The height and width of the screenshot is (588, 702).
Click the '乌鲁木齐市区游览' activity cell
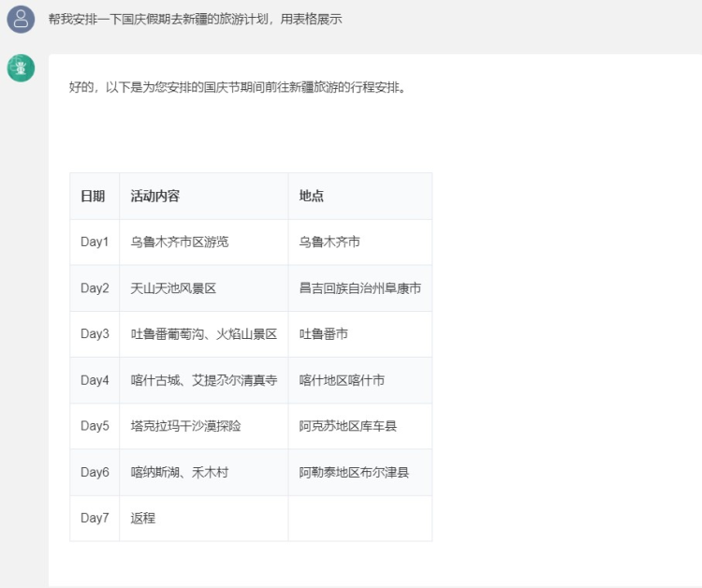pyautogui.click(x=204, y=243)
